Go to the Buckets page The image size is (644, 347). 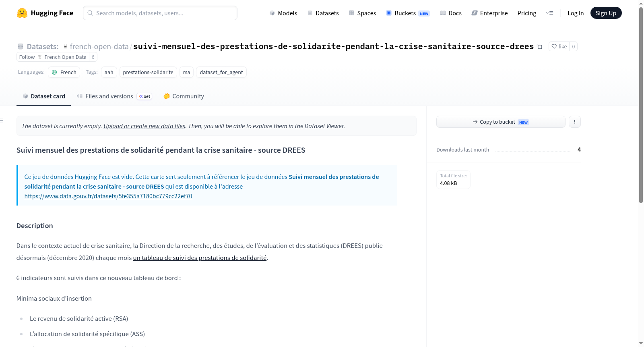(408, 13)
